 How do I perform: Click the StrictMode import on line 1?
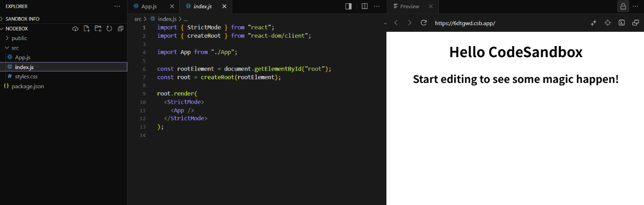pyautogui.click(x=204, y=27)
